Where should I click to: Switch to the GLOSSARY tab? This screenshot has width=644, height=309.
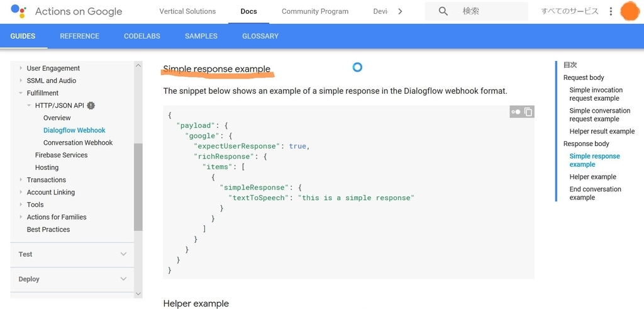click(x=260, y=36)
